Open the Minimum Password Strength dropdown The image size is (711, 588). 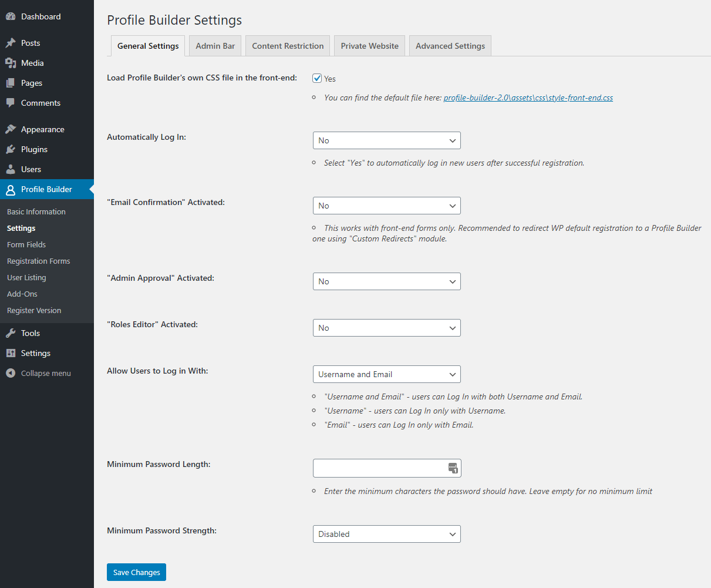[387, 534]
